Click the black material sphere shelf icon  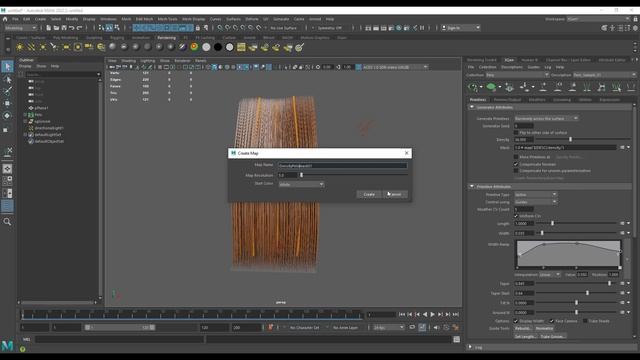[218, 47]
